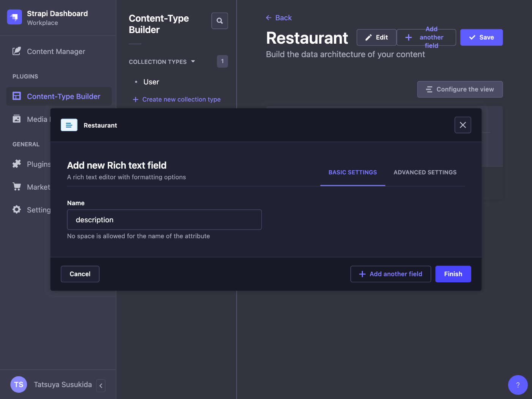532x399 pixels.
Task: Click the Restaurant page heading
Action: 307,38
